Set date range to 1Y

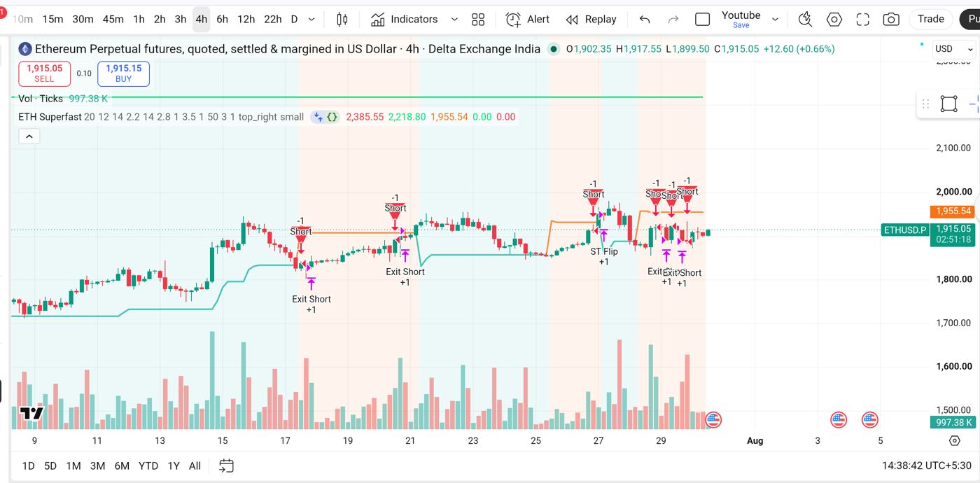(174, 466)
